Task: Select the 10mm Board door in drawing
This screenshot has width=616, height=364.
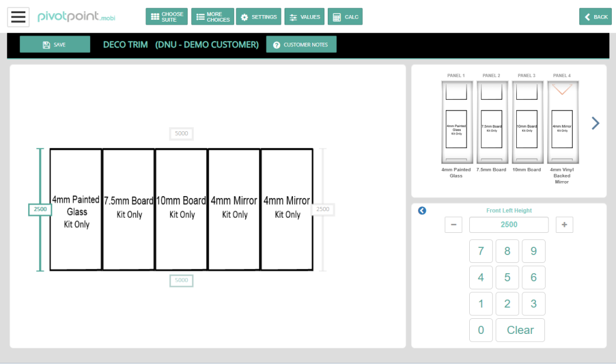Action: 181,209
